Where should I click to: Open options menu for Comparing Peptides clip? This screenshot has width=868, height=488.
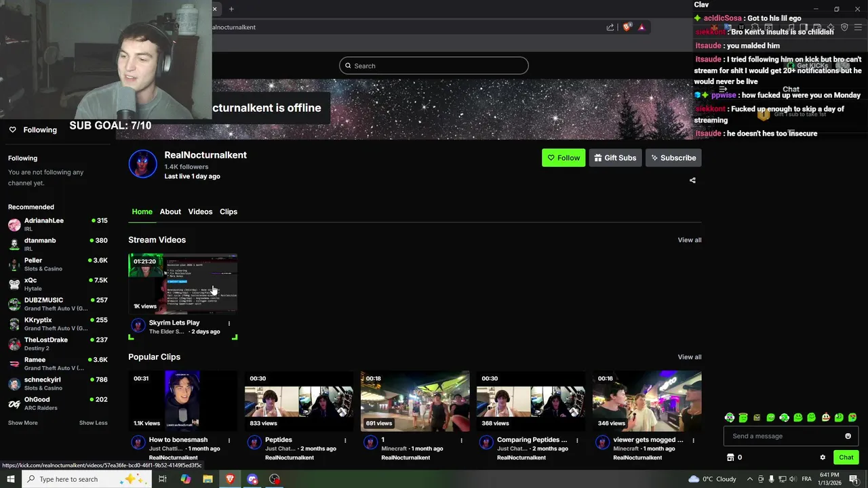click(577, 441)
